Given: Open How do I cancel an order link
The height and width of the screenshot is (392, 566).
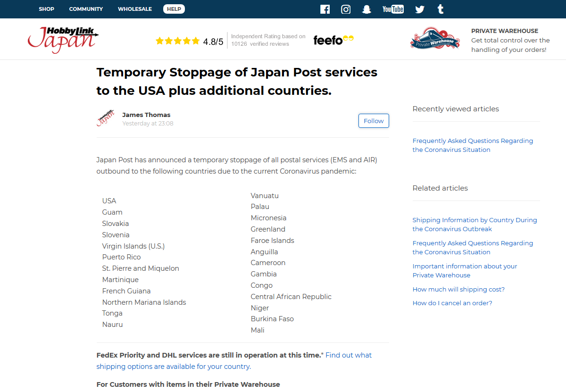Looking at the screenshot, I should (452, 303).
